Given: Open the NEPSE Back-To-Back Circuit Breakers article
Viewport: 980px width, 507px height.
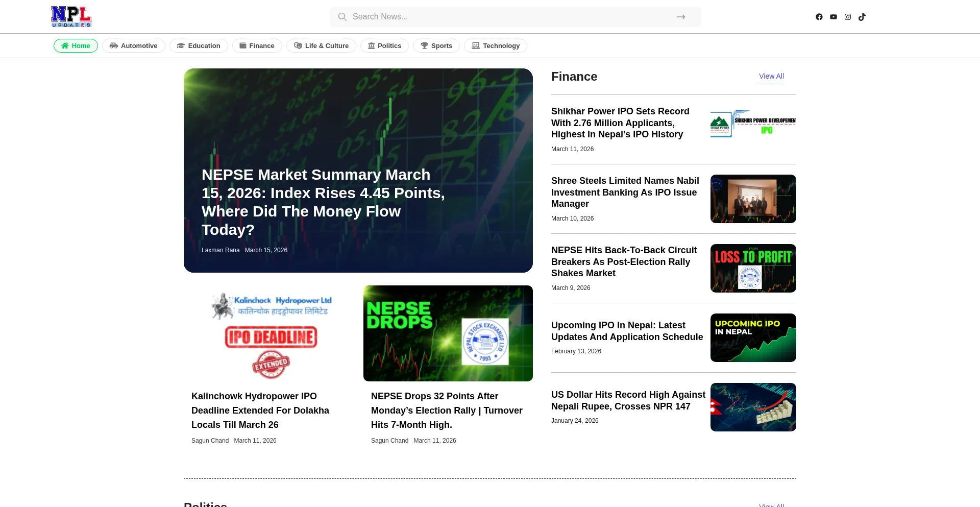Looking at the screenshot, I should (x=624, y=262).
